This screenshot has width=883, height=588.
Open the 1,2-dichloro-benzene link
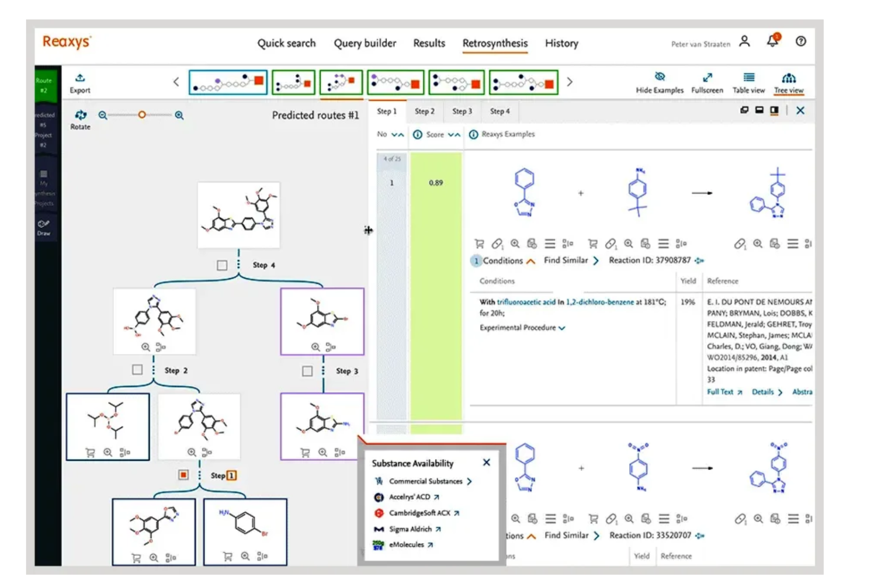pyautogui.click(x=600, y=302)
